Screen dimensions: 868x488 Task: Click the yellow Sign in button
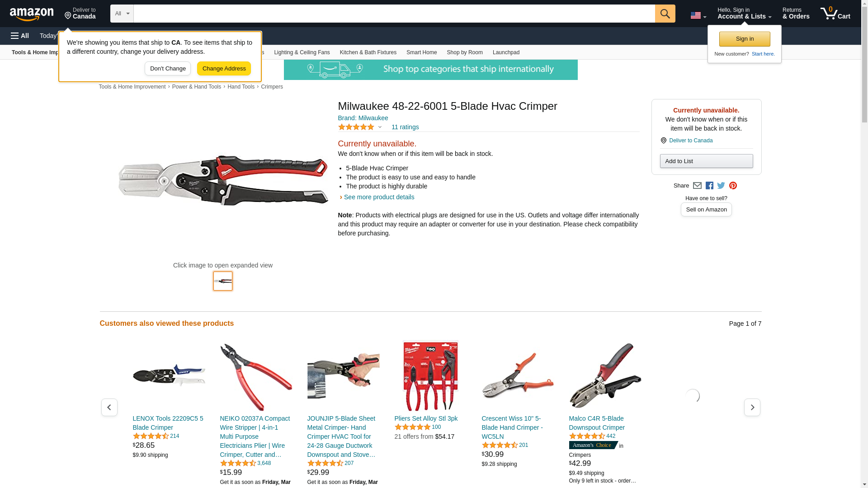pos(745,39)
